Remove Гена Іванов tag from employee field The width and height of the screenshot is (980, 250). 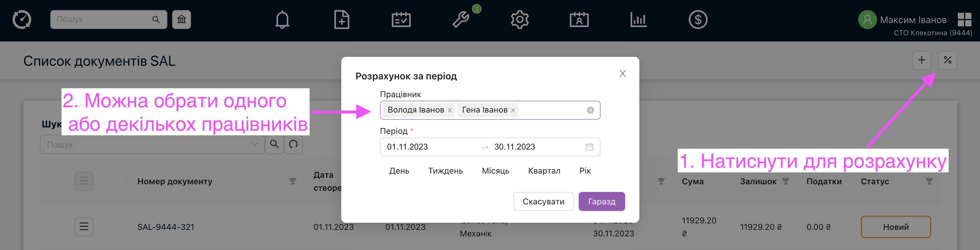(x=513, y=110)
